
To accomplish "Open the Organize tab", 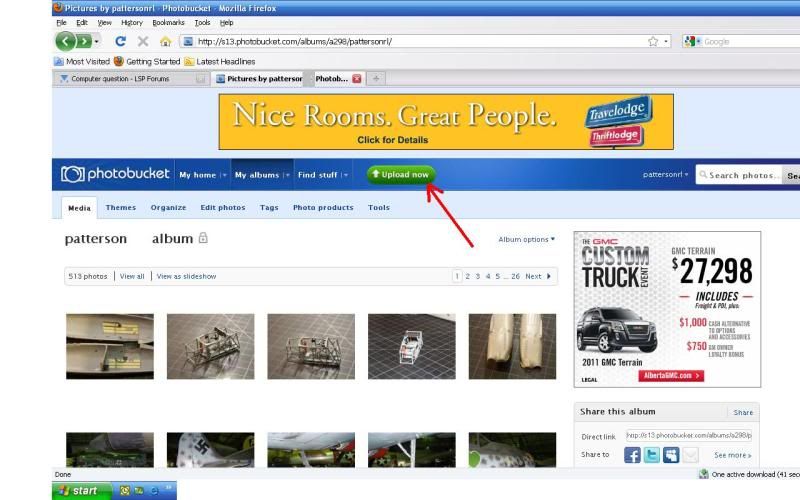I will (x=168, y=208).
